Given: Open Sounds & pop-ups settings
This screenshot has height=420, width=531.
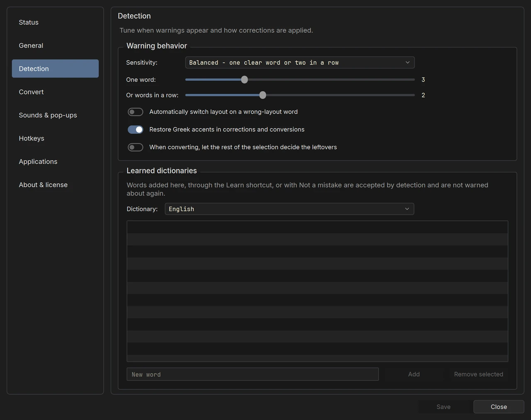Looking at the screenshot, I should tap(55, 115).
